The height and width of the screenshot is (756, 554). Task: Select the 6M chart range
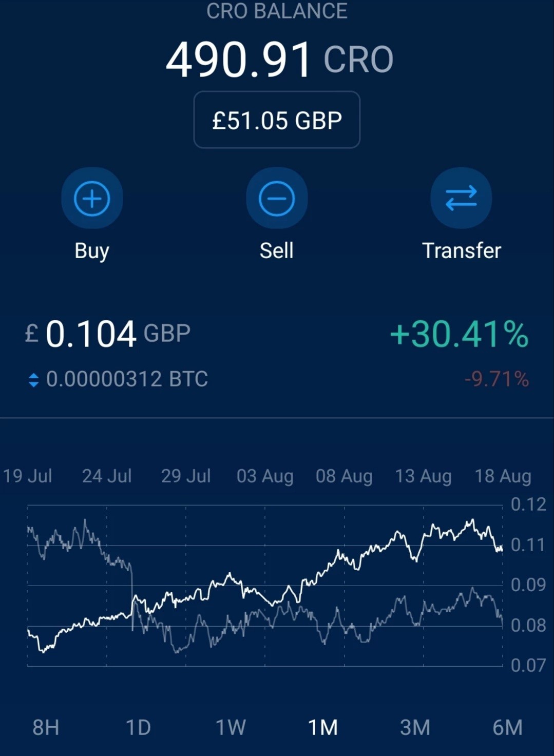click(507, 727)
